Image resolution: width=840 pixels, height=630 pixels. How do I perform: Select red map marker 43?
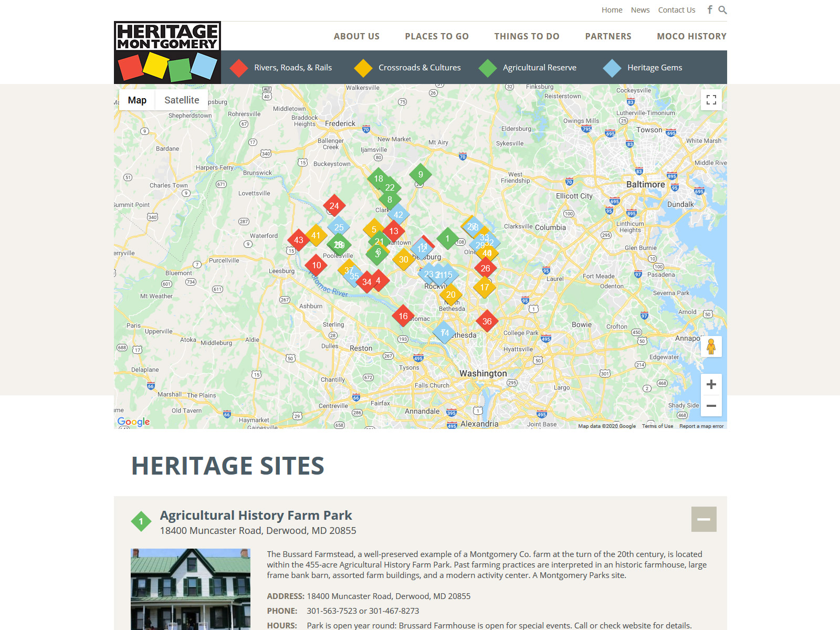(x=299, y=240)
